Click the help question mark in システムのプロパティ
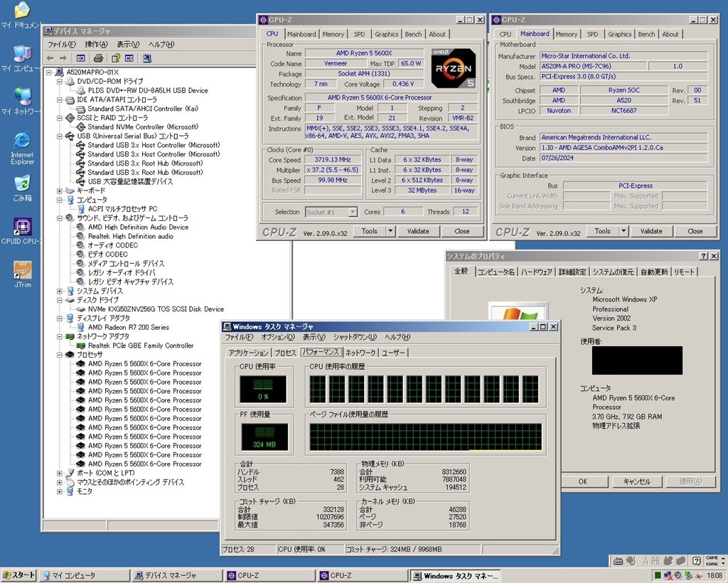 point(704,256)
